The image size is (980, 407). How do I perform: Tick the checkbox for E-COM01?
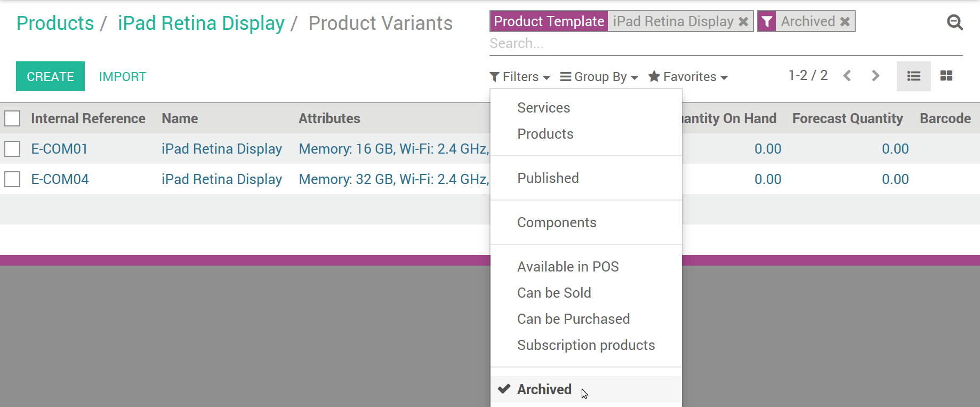point(12,149)
